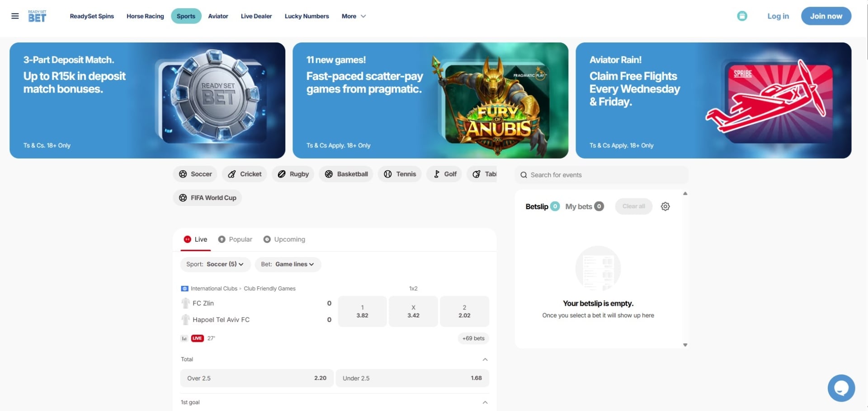
Task: Click the FC Zlin team jersey icon
Action: (x=185, y=303)
